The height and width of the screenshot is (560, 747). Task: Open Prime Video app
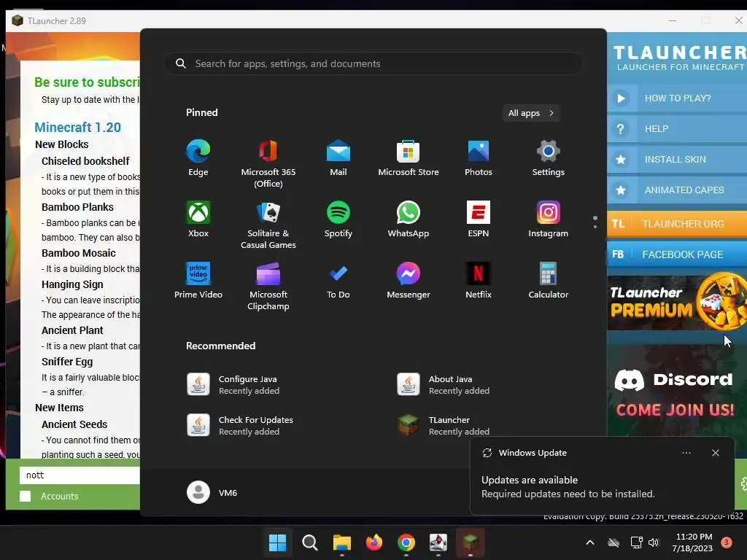point(198,281)
